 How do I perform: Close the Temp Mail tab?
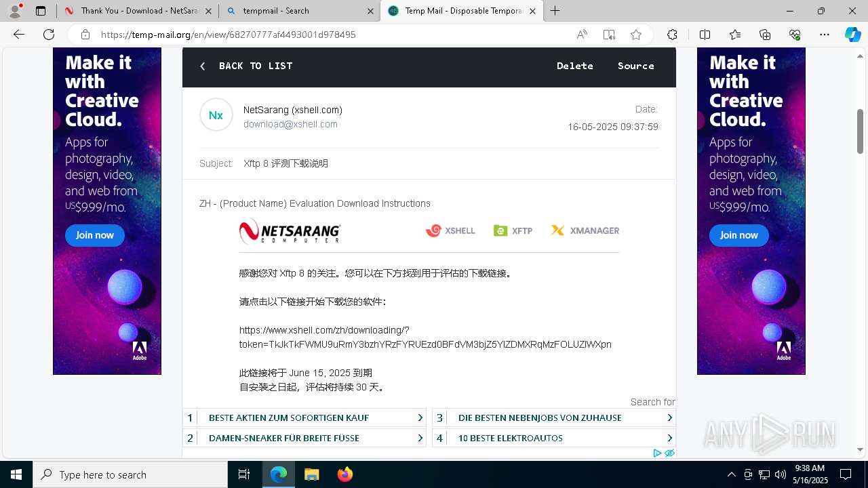pos(532,11)
